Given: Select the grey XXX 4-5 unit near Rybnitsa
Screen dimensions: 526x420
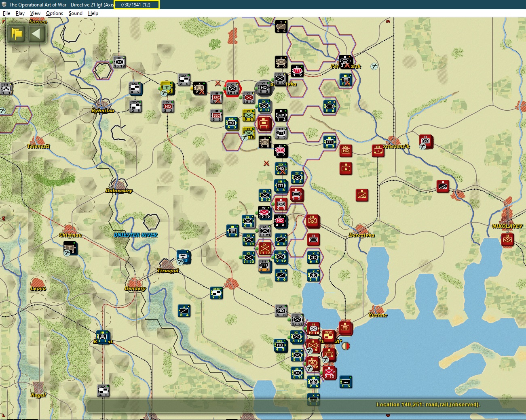Looking at the screenshot, I should point(135,88).
